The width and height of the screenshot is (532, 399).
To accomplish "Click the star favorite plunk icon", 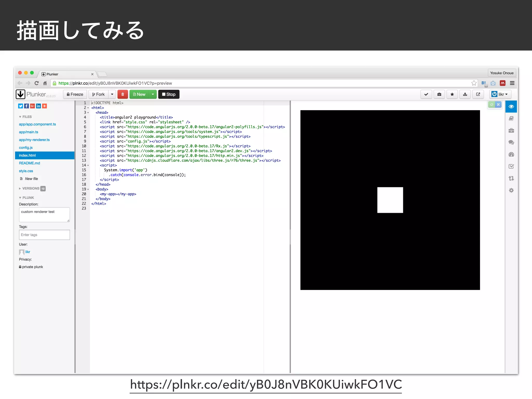I will pos(452,94).
